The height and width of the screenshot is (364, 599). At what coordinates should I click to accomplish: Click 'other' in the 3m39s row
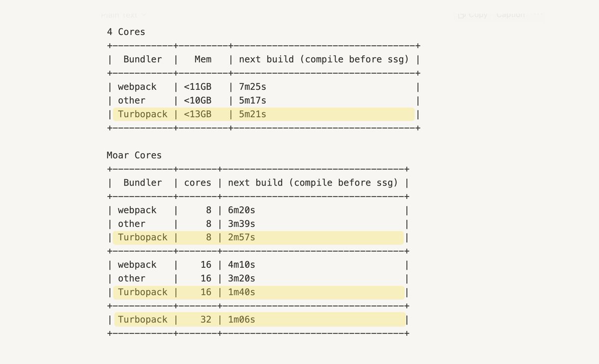click(132, 223)
